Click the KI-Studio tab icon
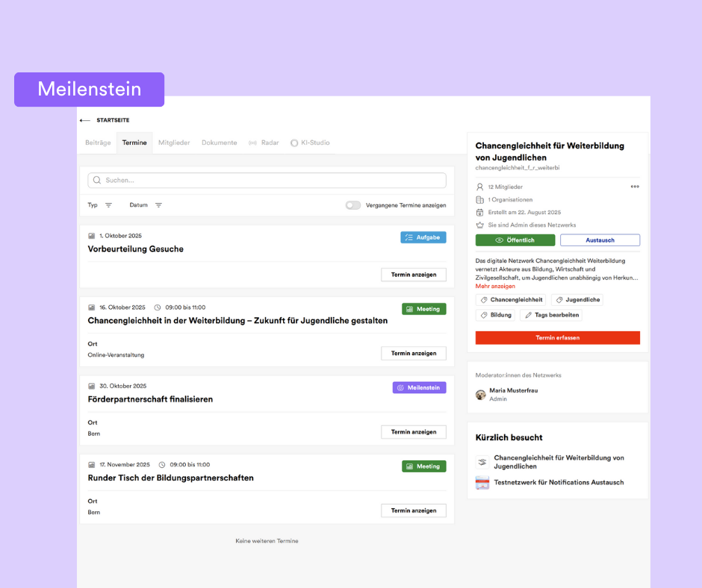Screen dimensions: 702x588 point(294,143)
